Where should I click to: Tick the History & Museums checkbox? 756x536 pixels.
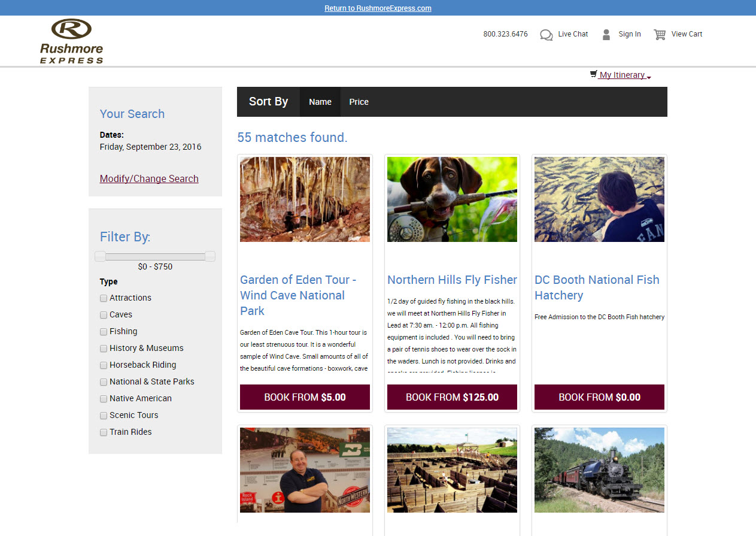(104, 348)
